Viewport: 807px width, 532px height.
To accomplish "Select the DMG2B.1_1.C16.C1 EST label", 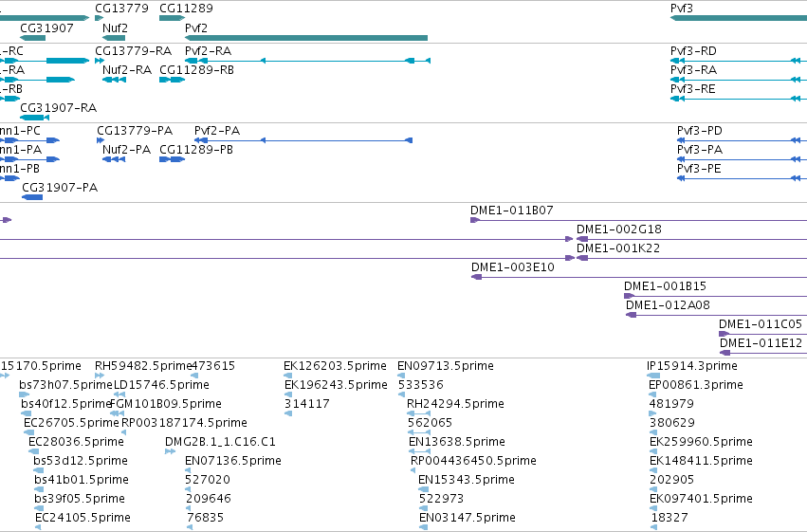I will 220,443.
